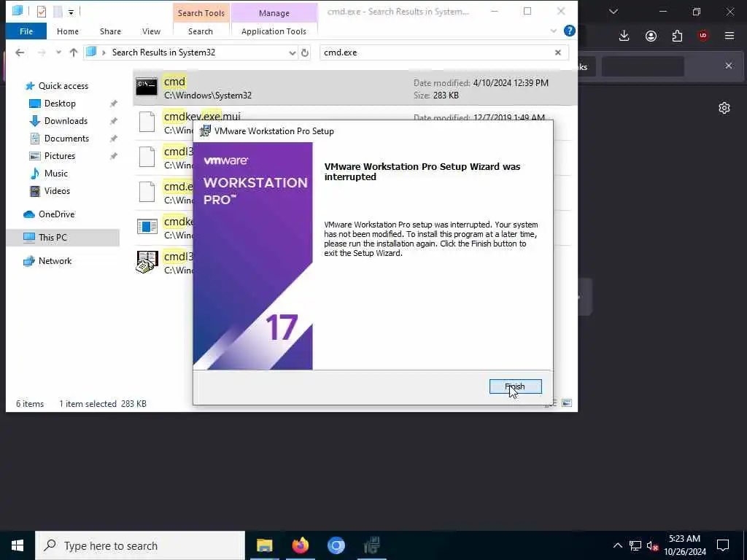This screenshot has width=747, height=560.
Task: Select This PC in the navigation pane
Action: coord(53,237)
